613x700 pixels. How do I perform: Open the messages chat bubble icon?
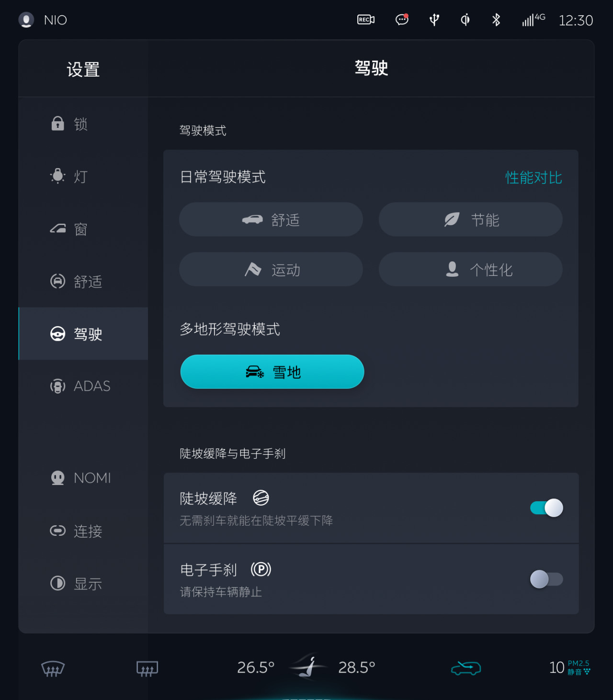(x=402, y=20)
